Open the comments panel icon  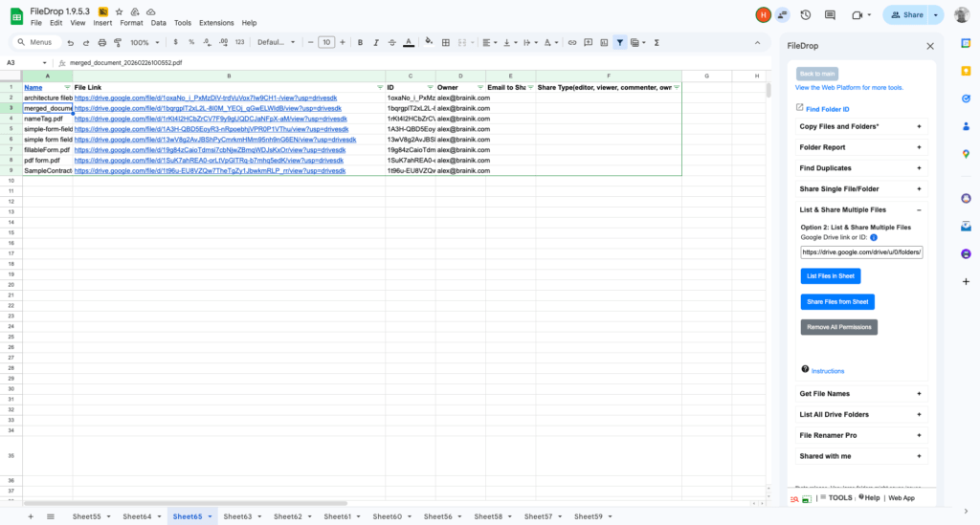coord(830,15)
